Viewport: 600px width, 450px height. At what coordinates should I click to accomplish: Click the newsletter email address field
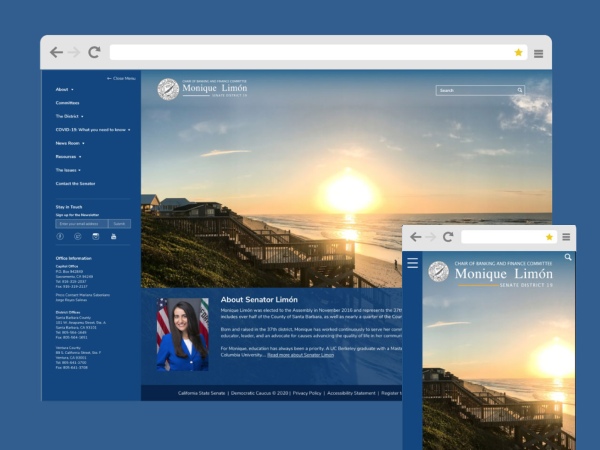(x=82, y=224)
